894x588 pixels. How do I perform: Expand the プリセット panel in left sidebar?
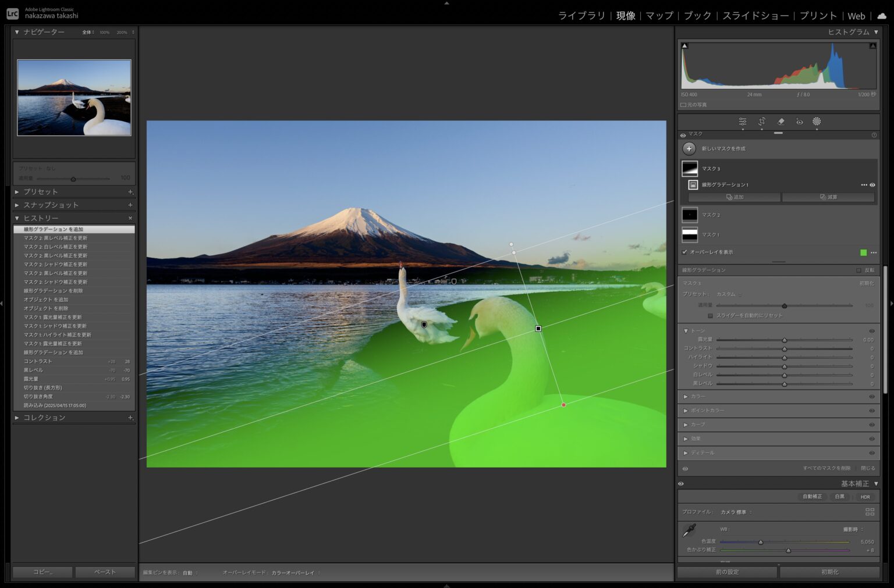[41, 191]
